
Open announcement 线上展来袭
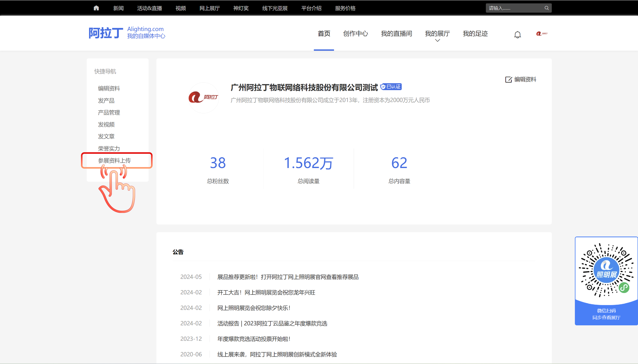(x=277, y=354)
